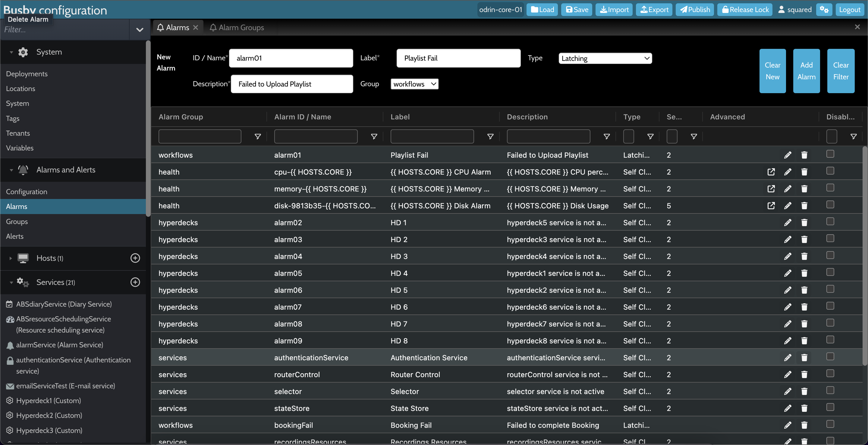Click the Save button
This screenshot has height=445, width=868.
click(x=577, y=9)
